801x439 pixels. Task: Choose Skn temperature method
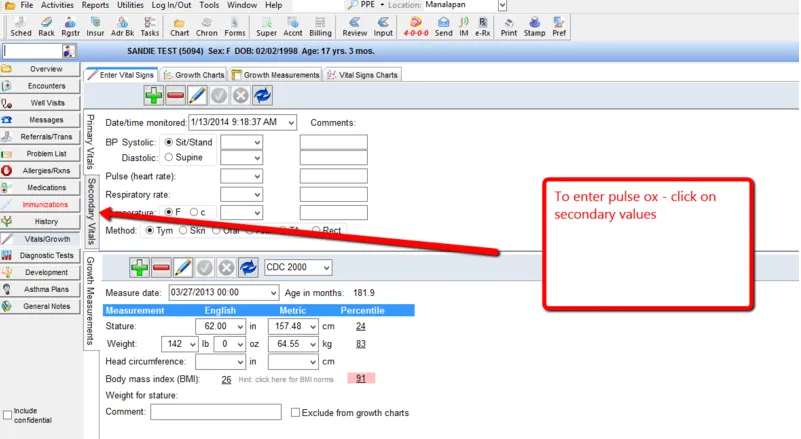(x=184, y=230)
